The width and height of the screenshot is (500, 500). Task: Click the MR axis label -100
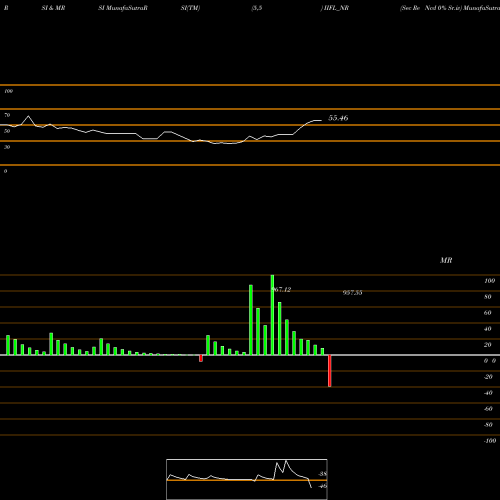pos(490,441)
